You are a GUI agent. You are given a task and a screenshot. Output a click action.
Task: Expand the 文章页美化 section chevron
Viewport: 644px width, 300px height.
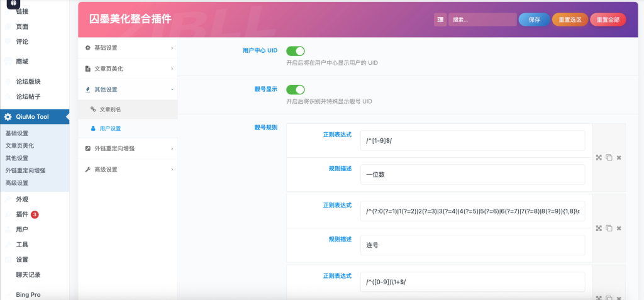tap(172, 69)
